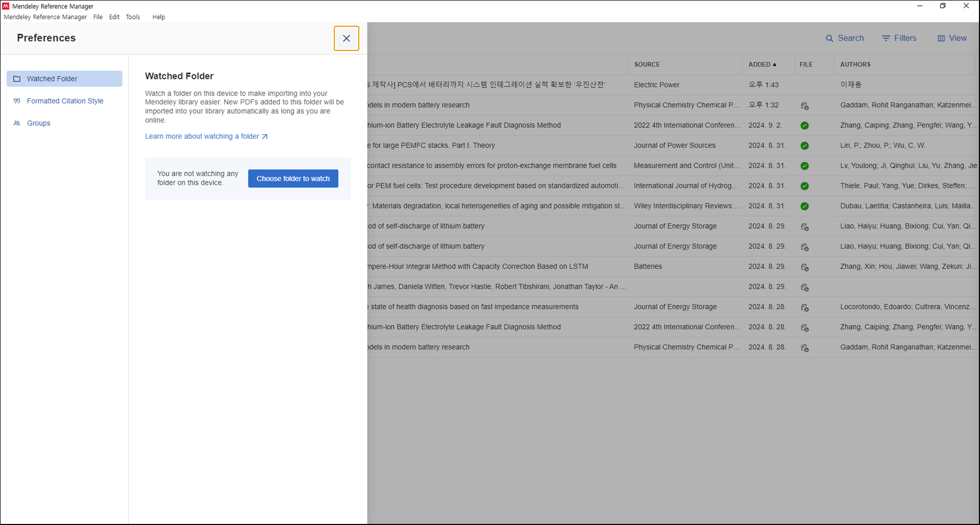This screenshot has height=525, width=980.
Task: Click the Formatted Citation Style quote icon
Action: (17, 101)
